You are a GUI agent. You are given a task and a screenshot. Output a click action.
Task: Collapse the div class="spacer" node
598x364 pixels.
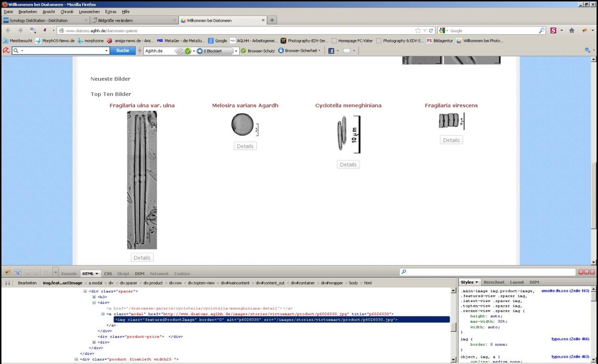(85, 291)
